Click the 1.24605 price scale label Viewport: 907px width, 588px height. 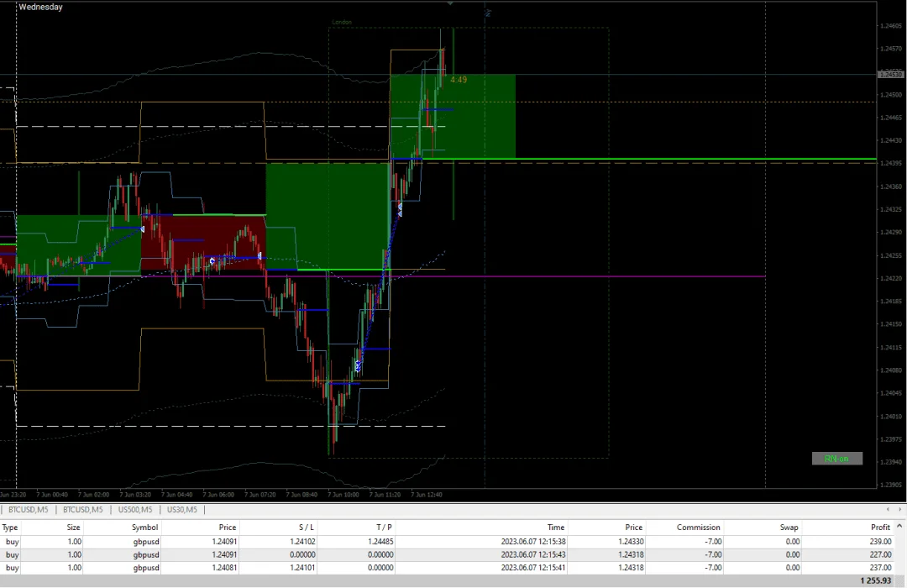891,26
